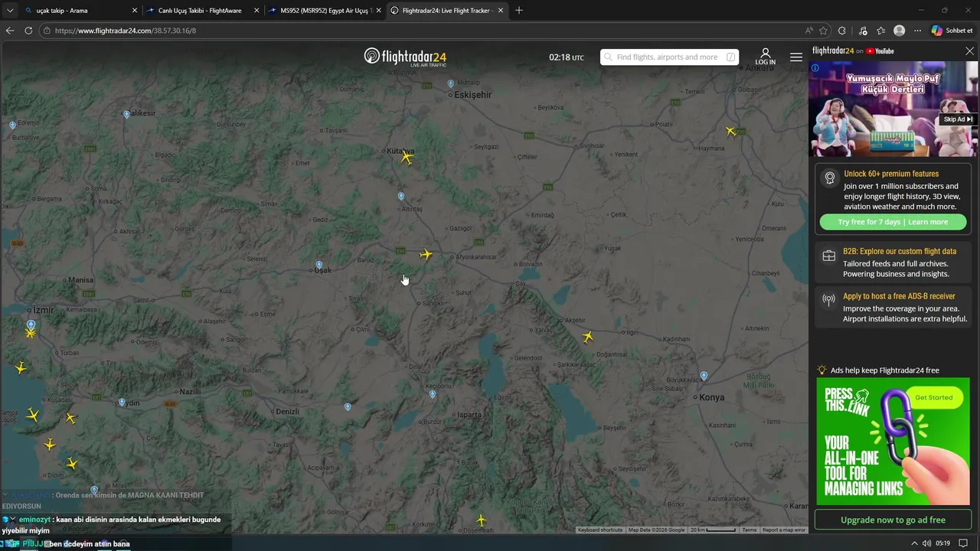The height and width of the screenshot is (551, 980).
Task: Open a new browser tab
Action: [x=519, y=11]
